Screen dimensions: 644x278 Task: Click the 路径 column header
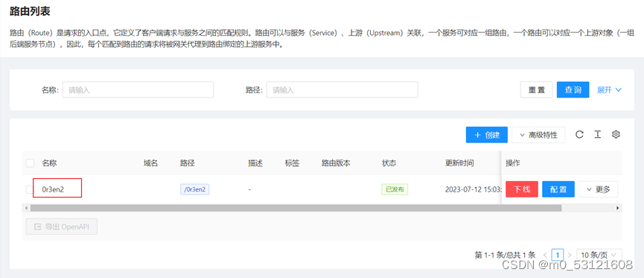[188, 163]
